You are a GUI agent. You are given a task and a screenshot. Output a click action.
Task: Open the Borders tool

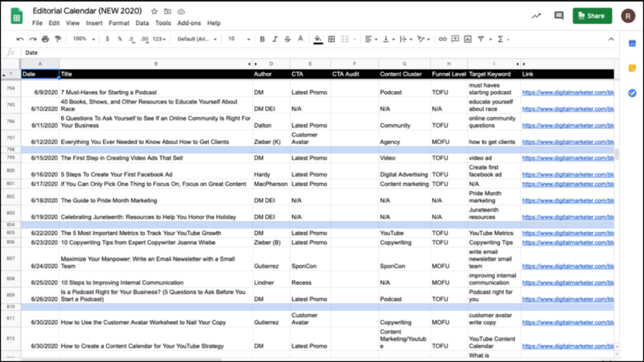(331, 39)
